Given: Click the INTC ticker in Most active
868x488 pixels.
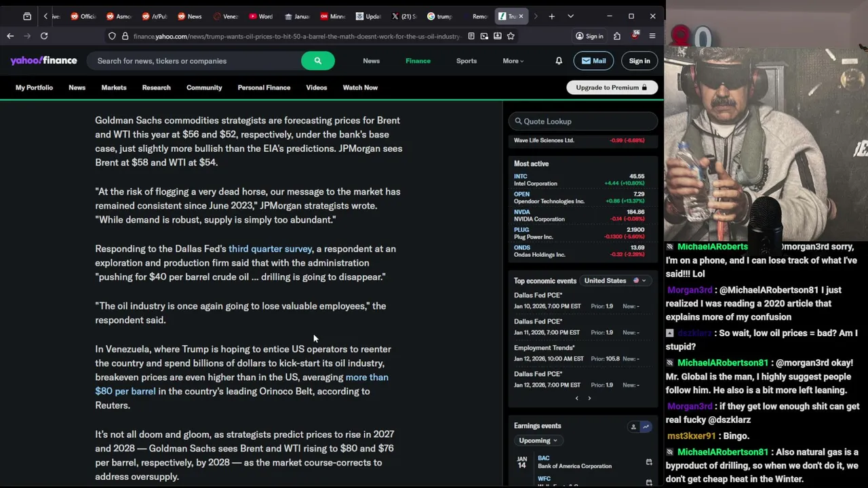Looking at the screenshot, I should click(x=520, y=176).
